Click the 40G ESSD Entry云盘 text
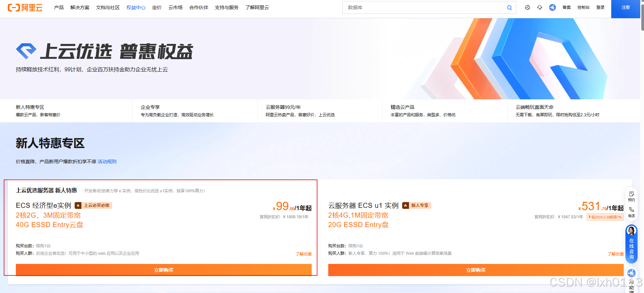Viewport: 644px width, 293px height. pos(50,225)
